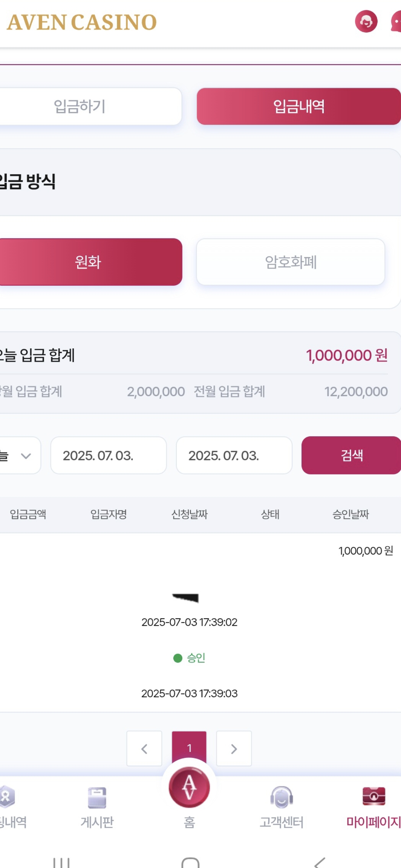Open the start date field 2025. 07. 03.
The width and height of the screenshot is (401, 868).
[108, 455]
